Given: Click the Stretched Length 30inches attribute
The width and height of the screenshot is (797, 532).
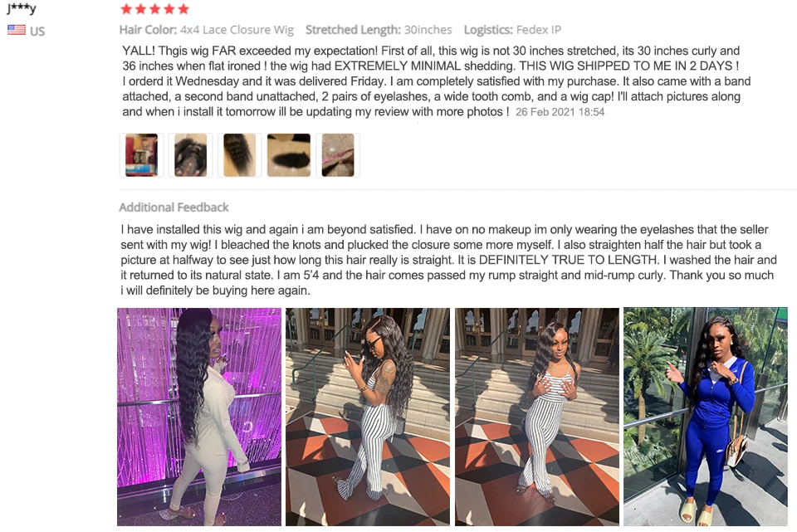Looking at the screenshot, I should pyautogui.click(x=379, y=30).
